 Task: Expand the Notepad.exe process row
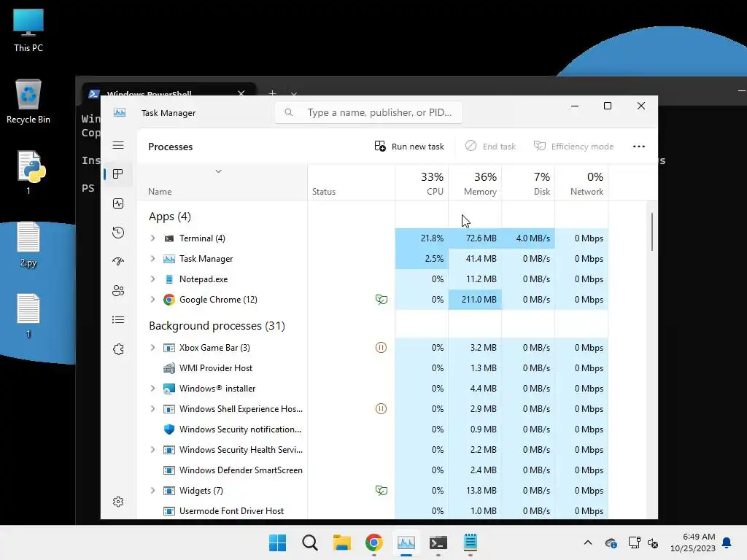(153, 279)
